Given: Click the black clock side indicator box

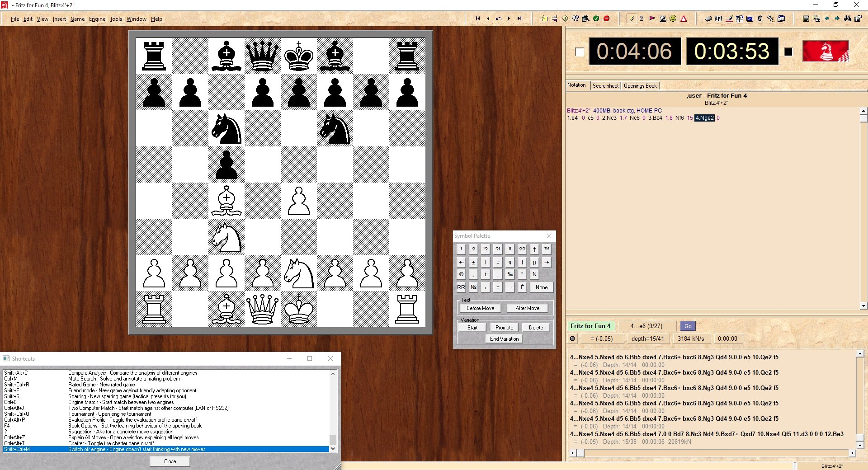Looking at the screenshot, I should tap(788, 52).
